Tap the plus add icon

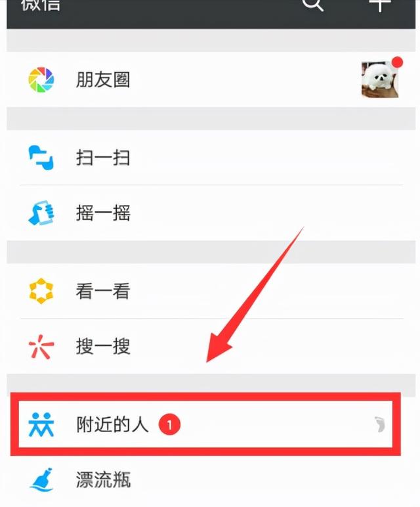[380, 5]
